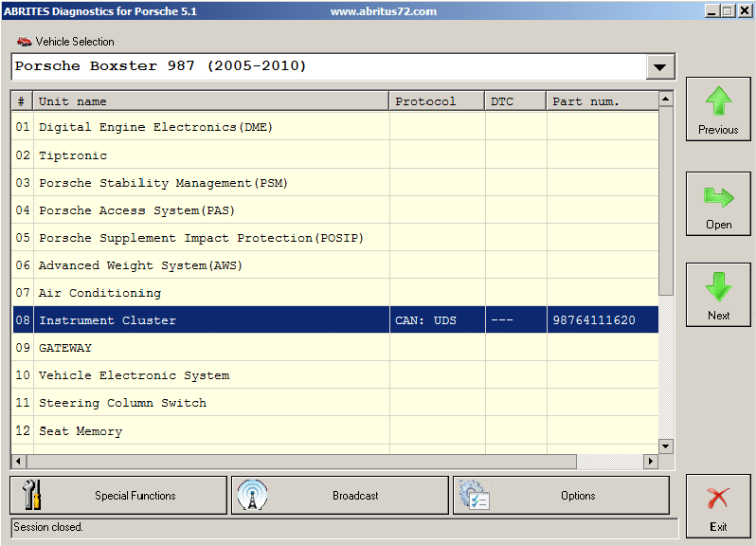Image resolution: width=756 pixels, height=546 pixels.
Task: Click the red car Vehicle Selection icon
Action: [24, 42]
